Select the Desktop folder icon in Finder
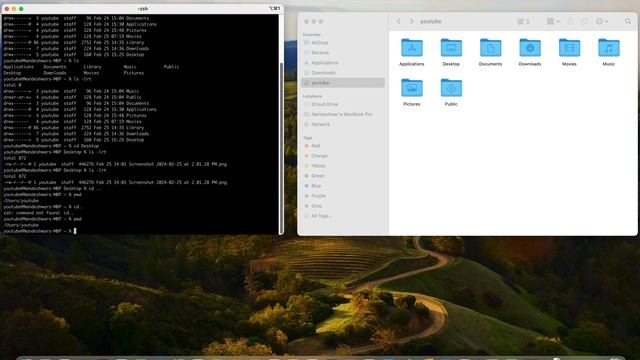 pos(451,48)
